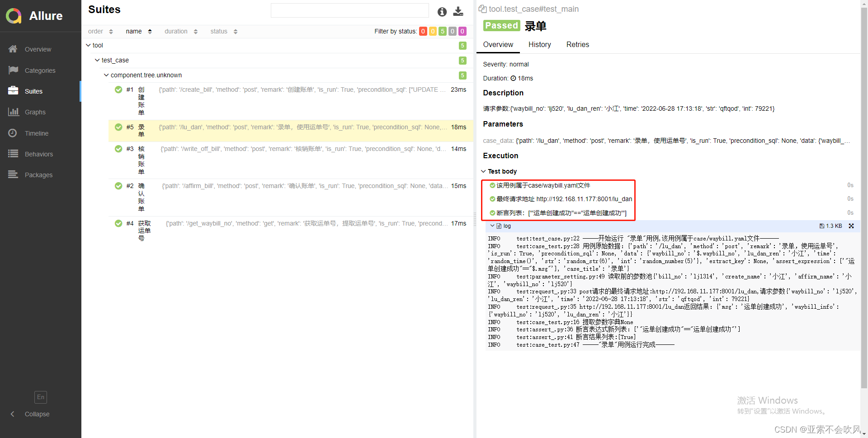Viewport: 868px width, 438px height.
Task: Collapse the test_case tree node
Action: (x=97, y=60)
